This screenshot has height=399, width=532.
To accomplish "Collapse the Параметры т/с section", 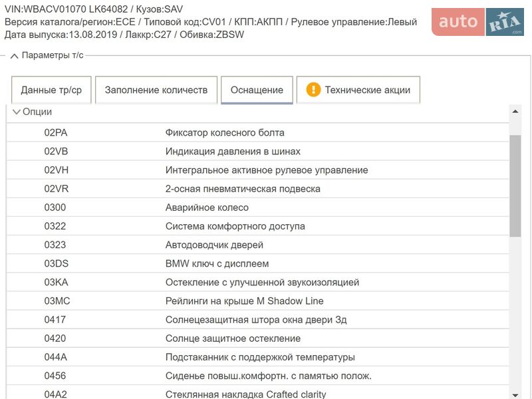I will (x=14, y=55).
